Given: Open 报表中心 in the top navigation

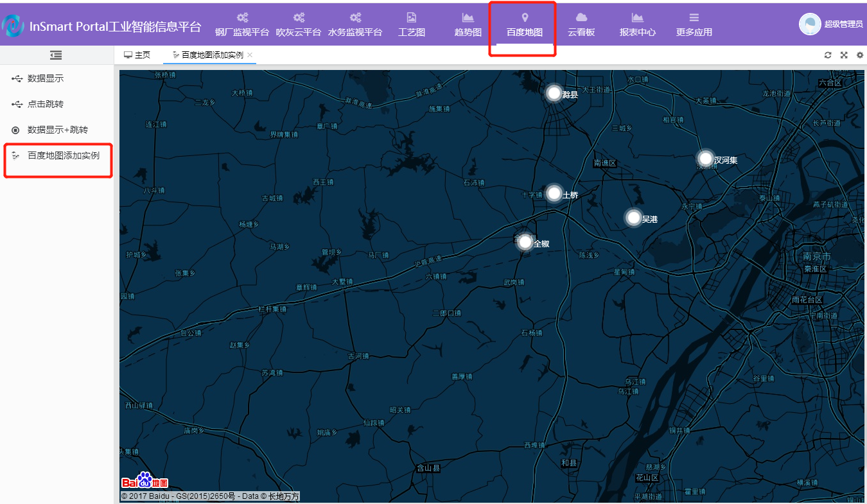Looking at the screenshot, I should click(637, 24).
